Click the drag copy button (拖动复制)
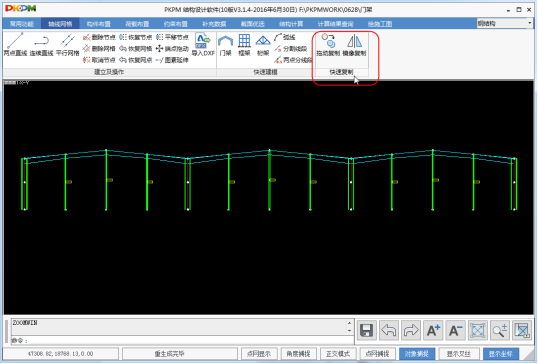 [x=328, y=45]
